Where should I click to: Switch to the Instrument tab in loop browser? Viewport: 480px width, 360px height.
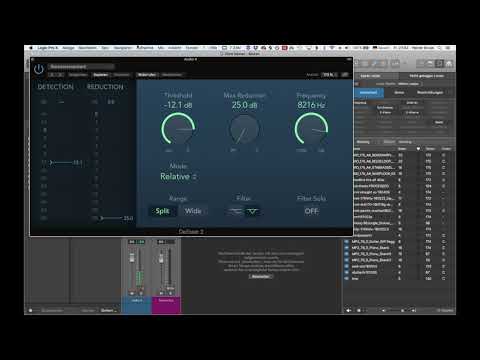(x=368, y=92)
